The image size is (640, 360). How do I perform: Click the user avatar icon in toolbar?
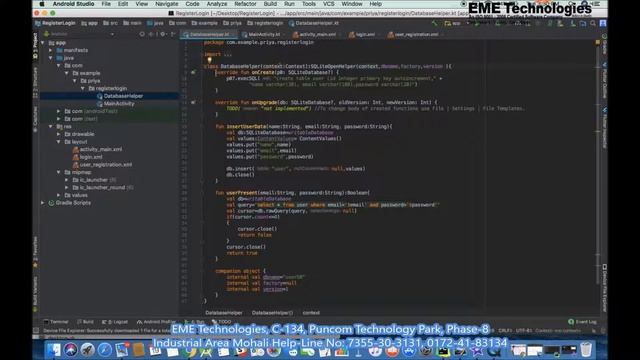click(603, 24)
